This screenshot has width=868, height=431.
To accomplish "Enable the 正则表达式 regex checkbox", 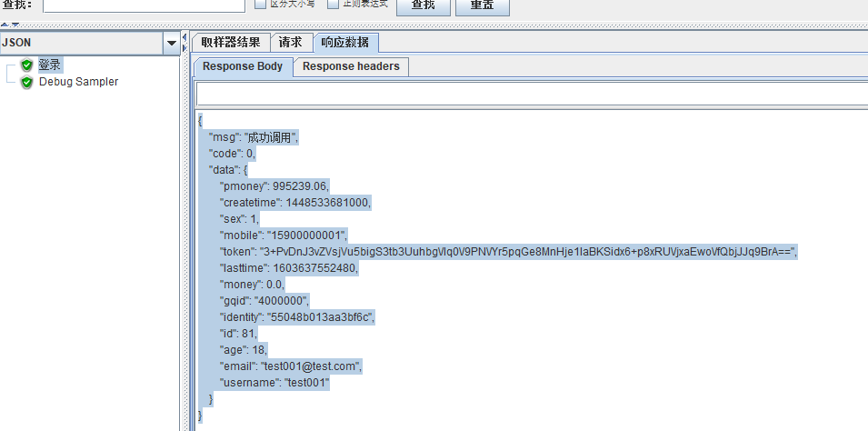I will point(334,4).
